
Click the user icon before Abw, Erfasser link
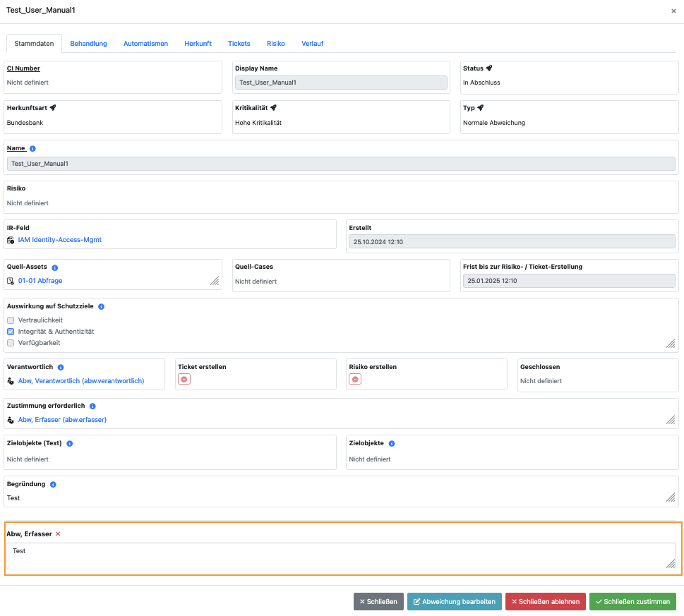[x=11, y=421]
